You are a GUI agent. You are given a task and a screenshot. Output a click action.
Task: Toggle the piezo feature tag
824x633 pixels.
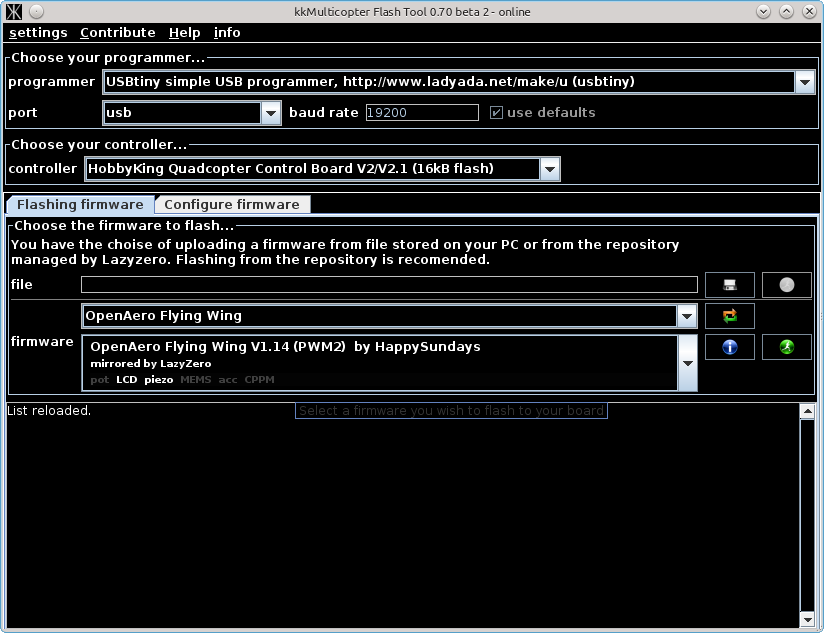159,379
